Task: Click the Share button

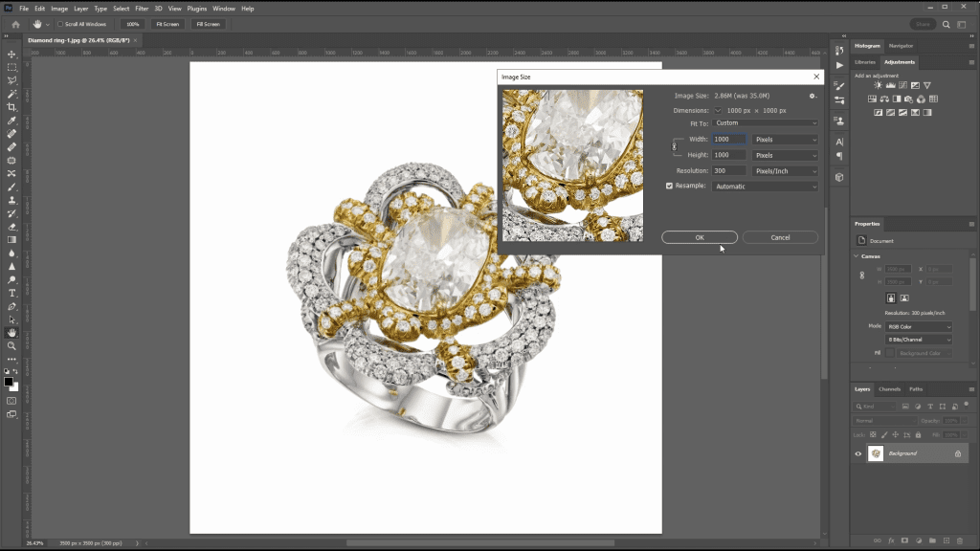Action: click(x=923, y=24)
